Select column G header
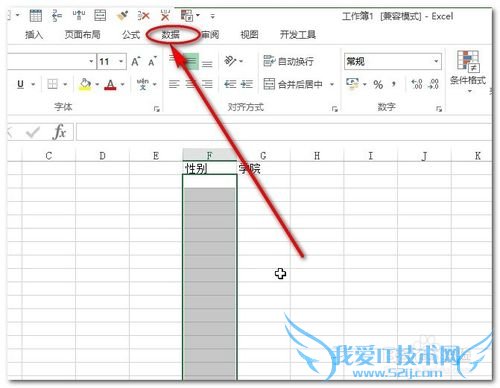This screenshot has width=500, height=388. [x=263, y=155]
